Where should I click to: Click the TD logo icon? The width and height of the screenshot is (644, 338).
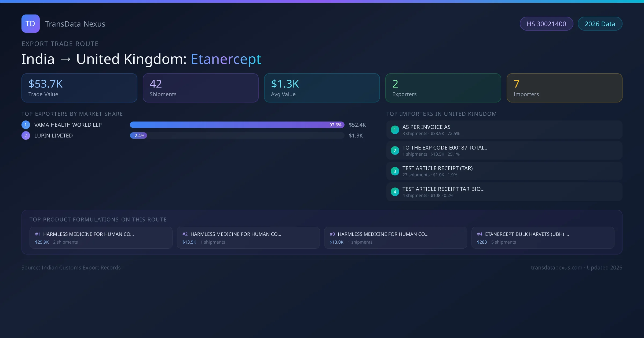point(30,24)
